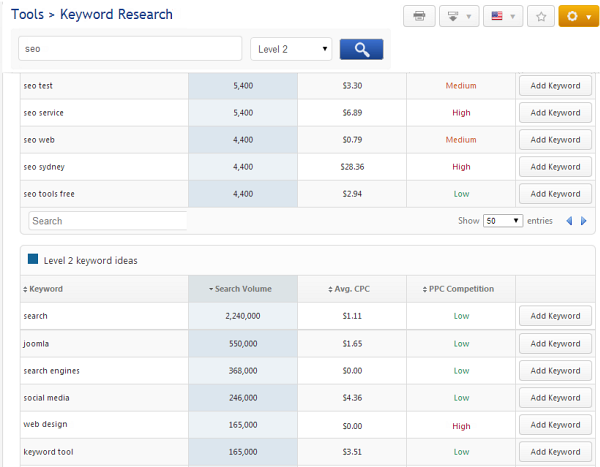Image resolution: width=600 pixels, height=467 pixels.
Task: Click the print icon button
Action: point(419,17)
